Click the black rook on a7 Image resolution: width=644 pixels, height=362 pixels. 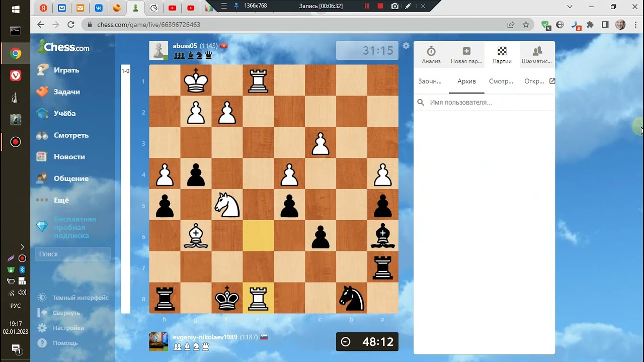click(383, 267)
